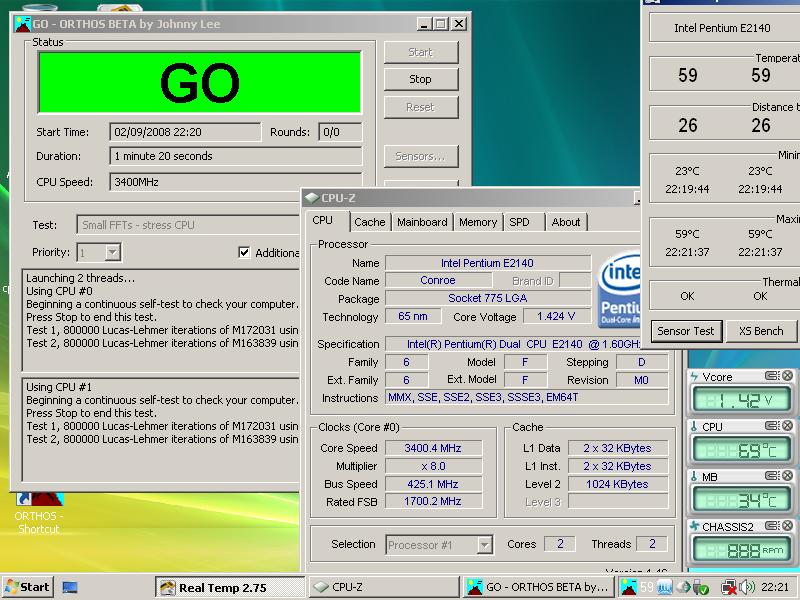Switch to the CPU-Z taskbar button
The height and width of the screenshot is (600, 800).
(x=384, y=588)
